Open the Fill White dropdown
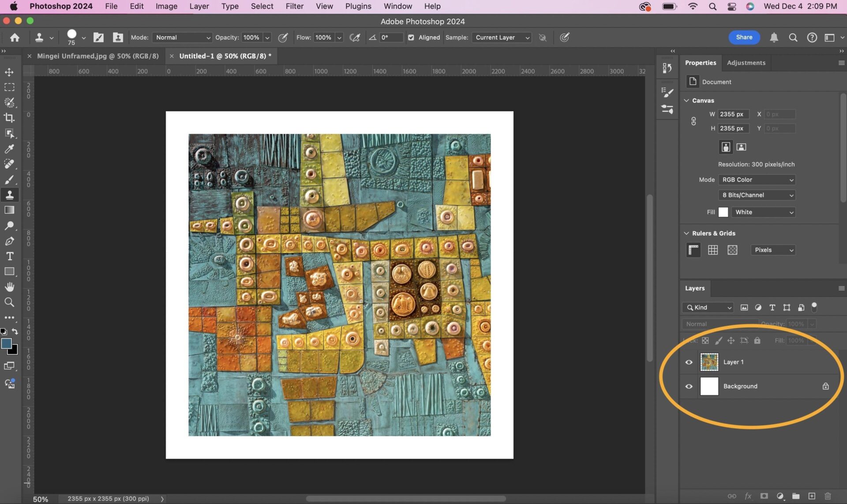 pyautogui.click(x=763, y=212)
